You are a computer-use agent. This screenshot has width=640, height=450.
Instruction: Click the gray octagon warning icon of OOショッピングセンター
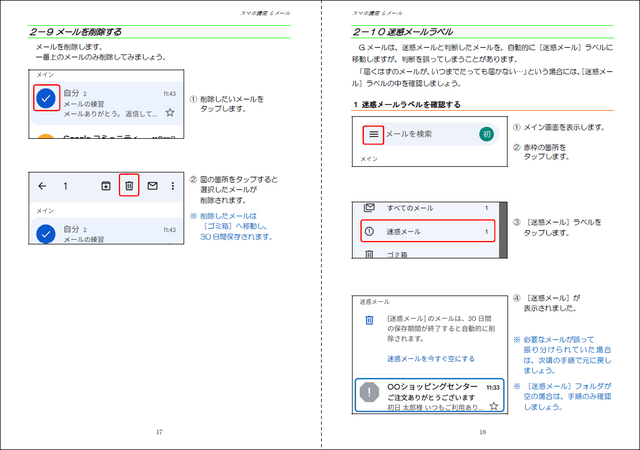pos(369,392)
